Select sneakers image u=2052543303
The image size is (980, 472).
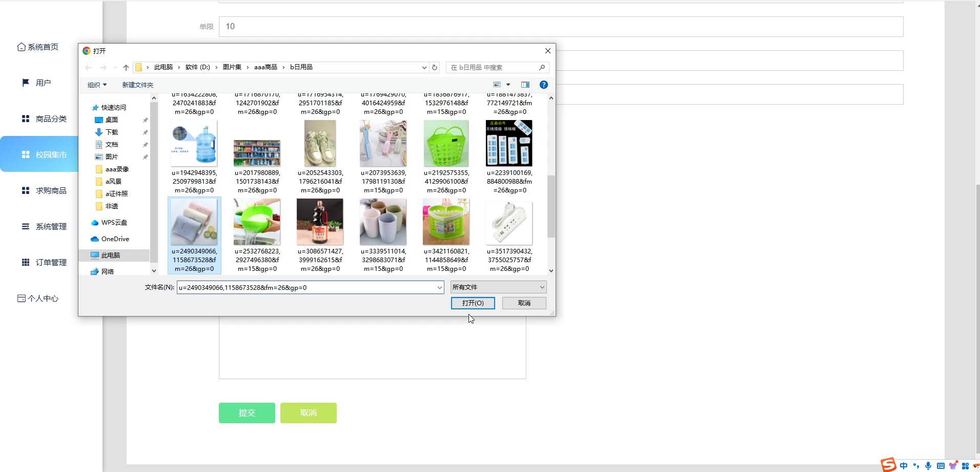click(x=320, y=158)
